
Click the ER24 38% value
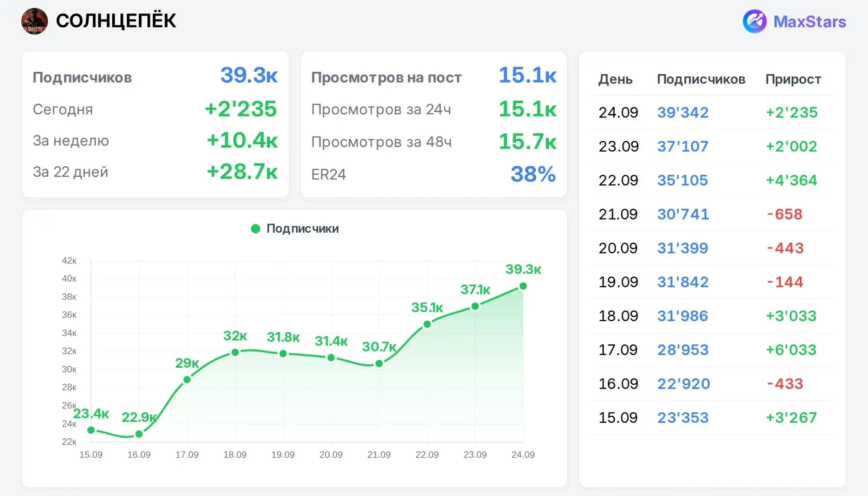click(533, 174)
